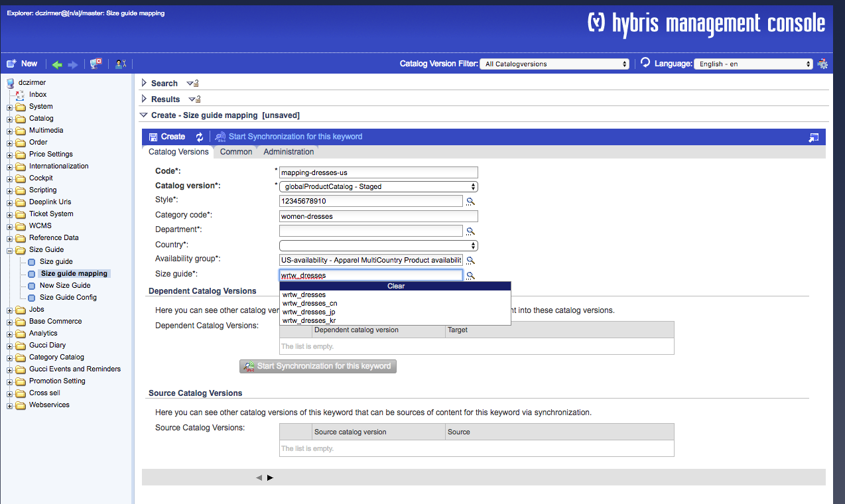Collapse the Size Guide folder
This screenshot has height=504, width=845.
click(10, 250)
